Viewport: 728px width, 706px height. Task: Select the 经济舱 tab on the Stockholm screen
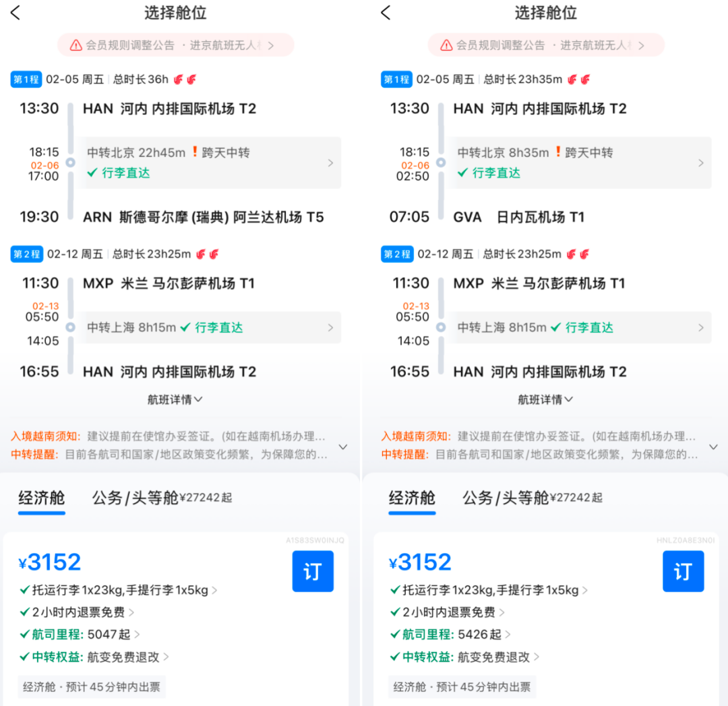coord(41,498)
